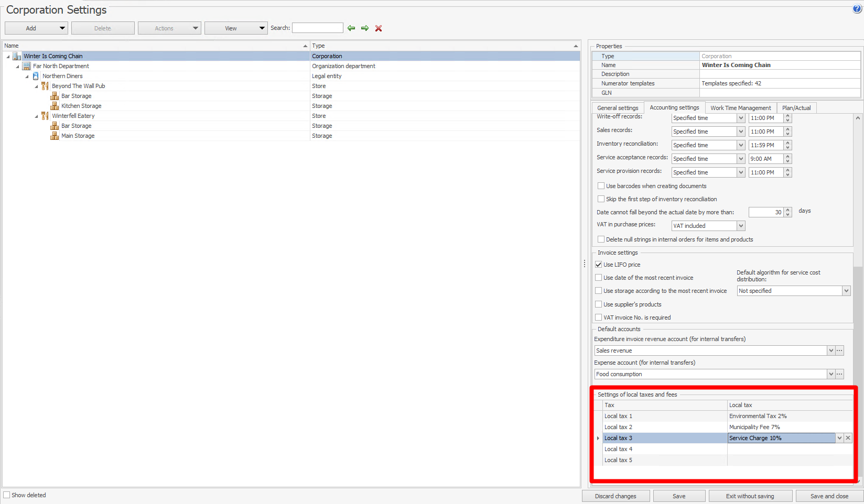
Task: Select Local tax 4 row
Action: click(x=728, y=449)
